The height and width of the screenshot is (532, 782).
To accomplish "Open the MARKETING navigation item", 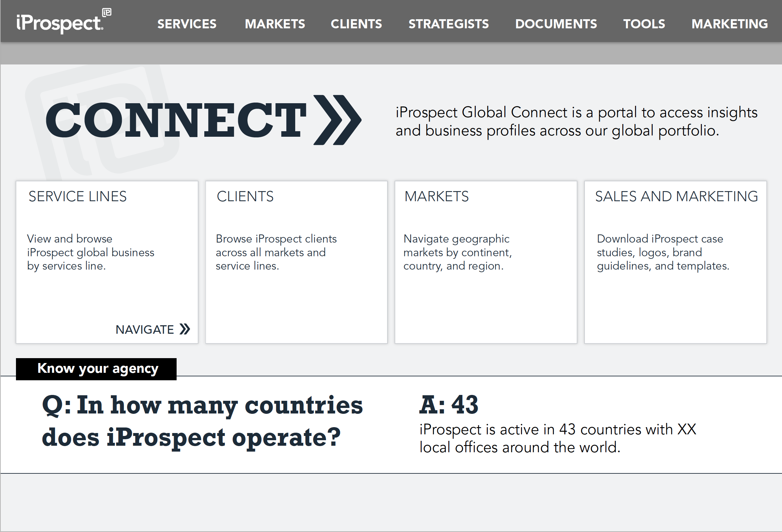I will [730, 24].
